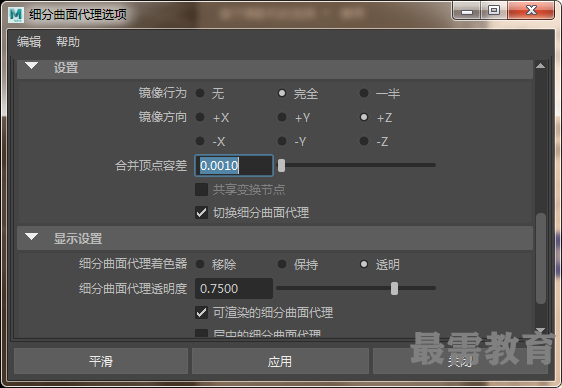
Task: Close the 细分曲面代理选项 window
Action: coord(531,11)
